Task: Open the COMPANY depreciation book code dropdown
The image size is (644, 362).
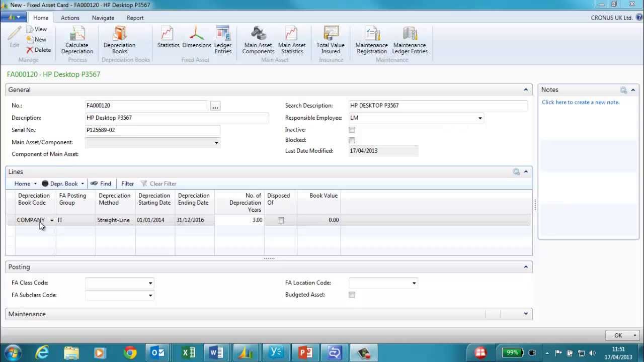Action: [x=51, y=220]
